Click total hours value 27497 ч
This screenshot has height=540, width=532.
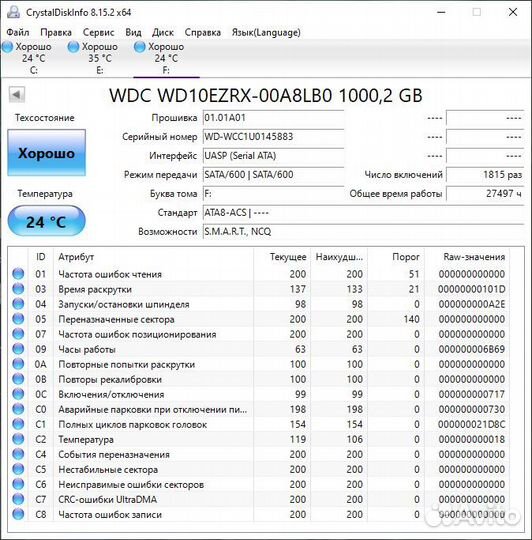click(485, 194)
